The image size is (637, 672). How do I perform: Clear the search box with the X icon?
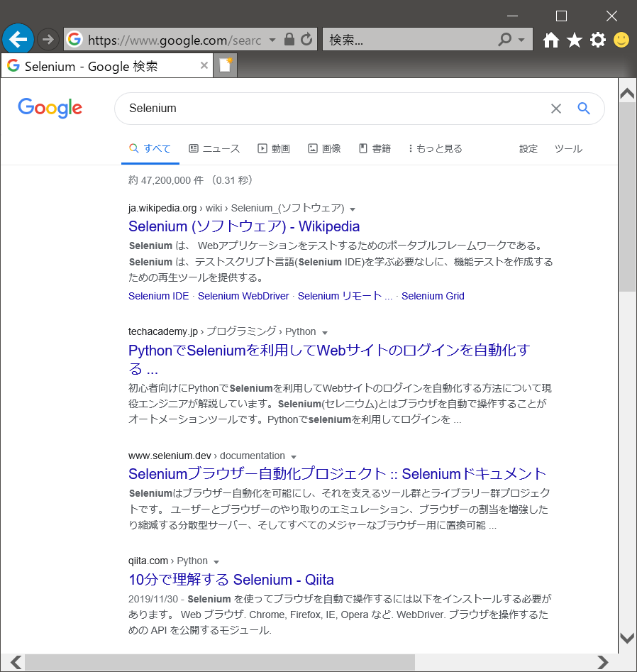tap(556, 109)
